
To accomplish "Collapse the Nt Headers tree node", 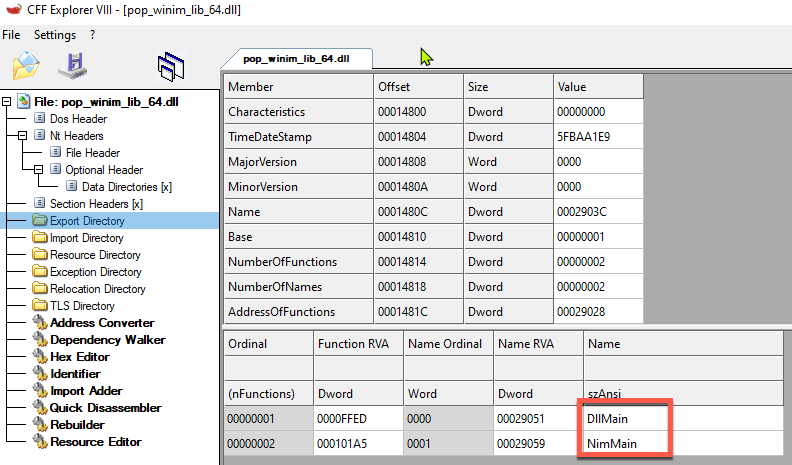I will (22, 136).
